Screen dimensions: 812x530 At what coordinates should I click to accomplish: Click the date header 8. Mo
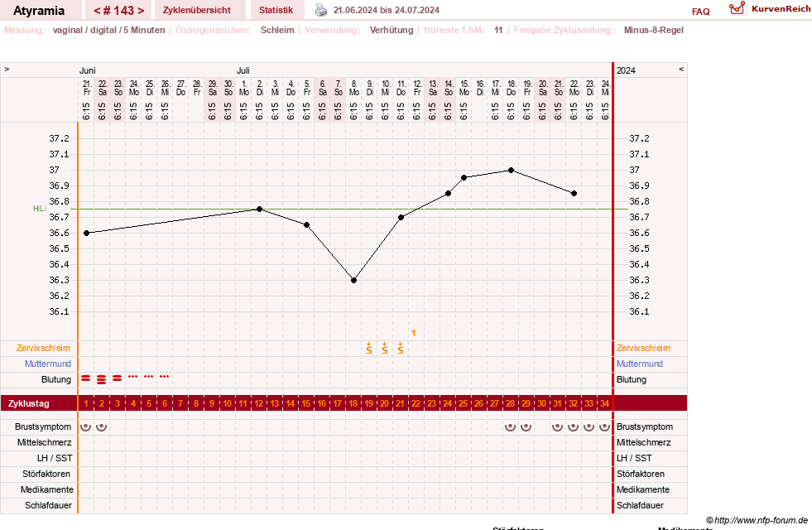coord(353,88)
